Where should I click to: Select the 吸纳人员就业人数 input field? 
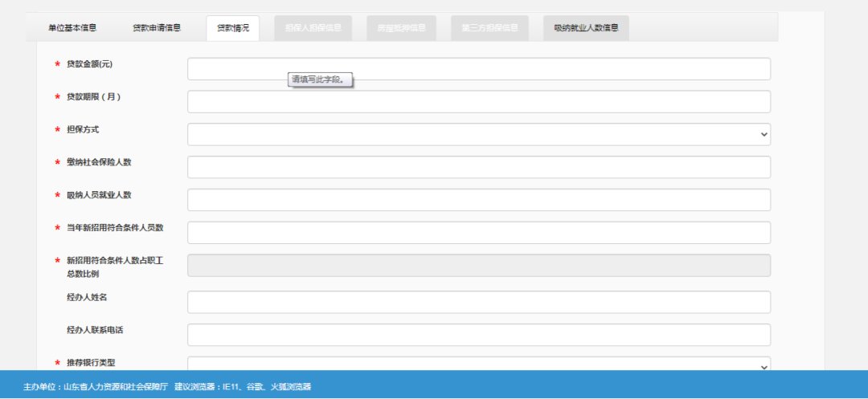click(478, 200)
